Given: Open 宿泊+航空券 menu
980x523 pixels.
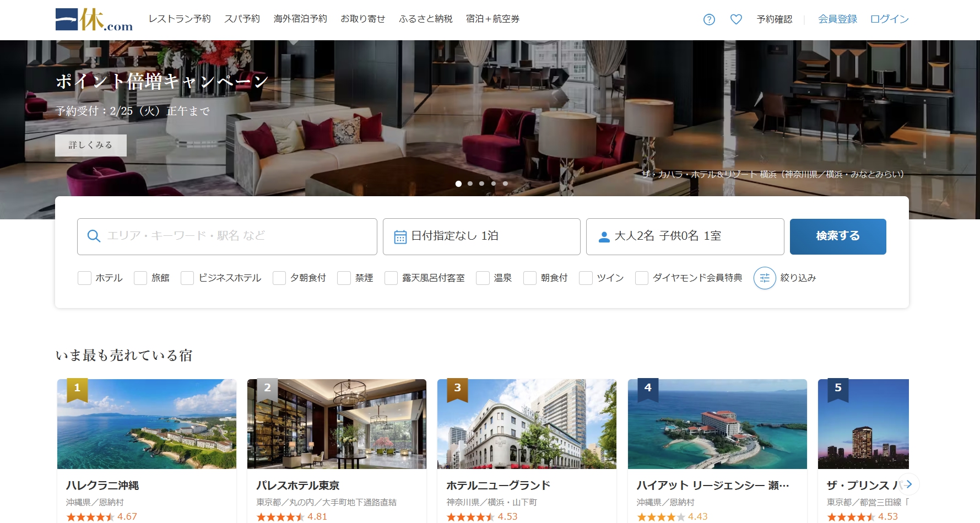Looking at the screenshot, I should click(492, 19).
